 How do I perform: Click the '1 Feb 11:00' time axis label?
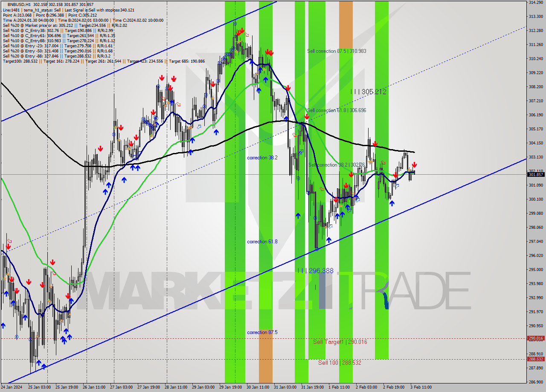click(339, 388)
